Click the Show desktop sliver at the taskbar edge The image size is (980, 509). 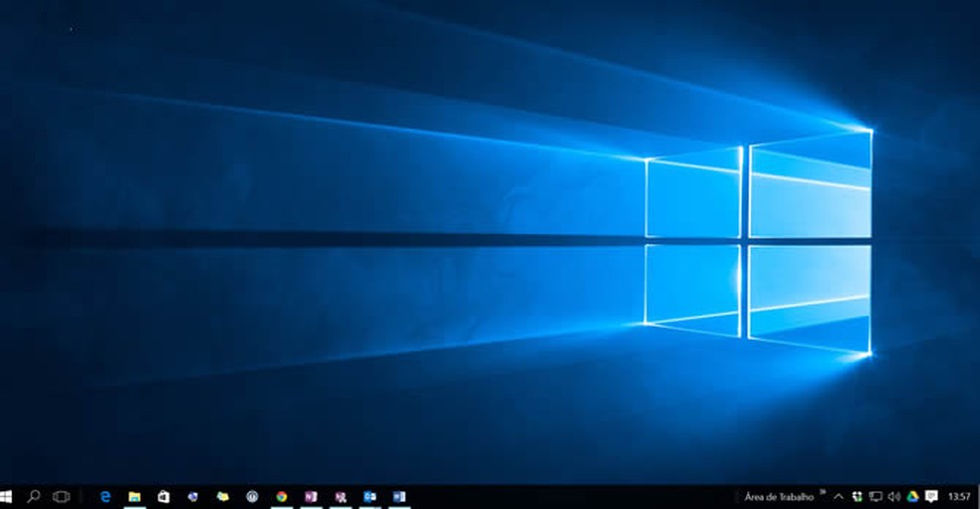(x=977, y=496)
